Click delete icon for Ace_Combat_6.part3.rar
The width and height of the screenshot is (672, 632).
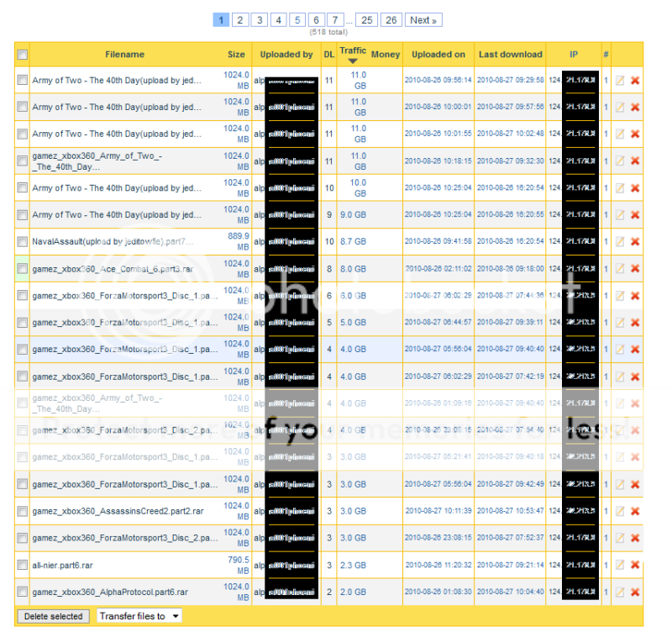click(x=635, y=269)
